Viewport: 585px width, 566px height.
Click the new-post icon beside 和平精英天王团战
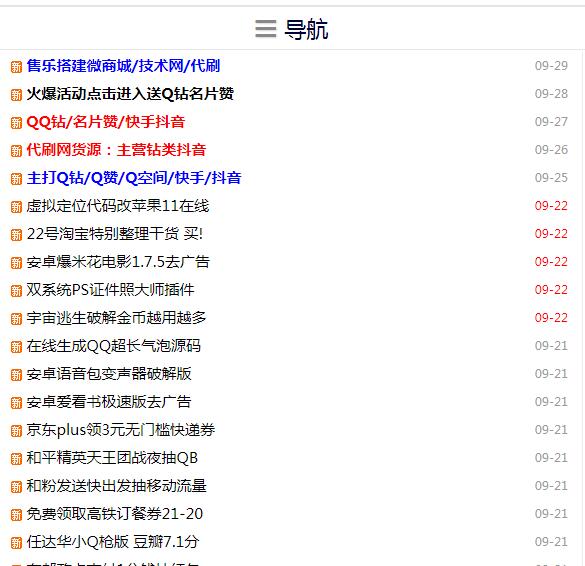(16, 459)
